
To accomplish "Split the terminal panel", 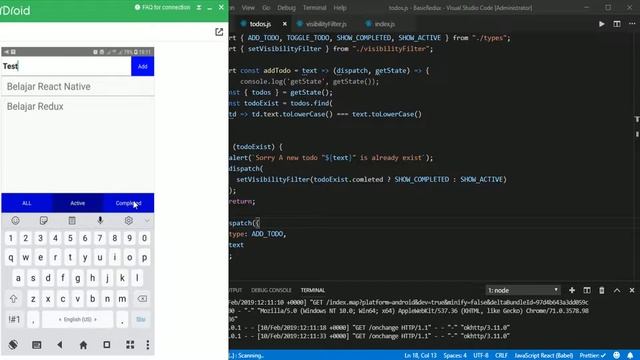I will [x=587, y=290].
